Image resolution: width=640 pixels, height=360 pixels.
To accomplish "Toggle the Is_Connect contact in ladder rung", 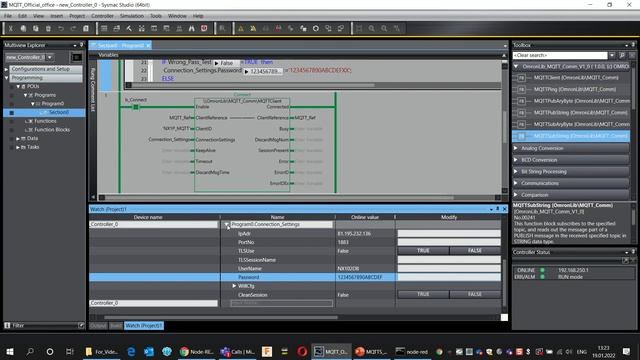I will [x=136, y=107].
